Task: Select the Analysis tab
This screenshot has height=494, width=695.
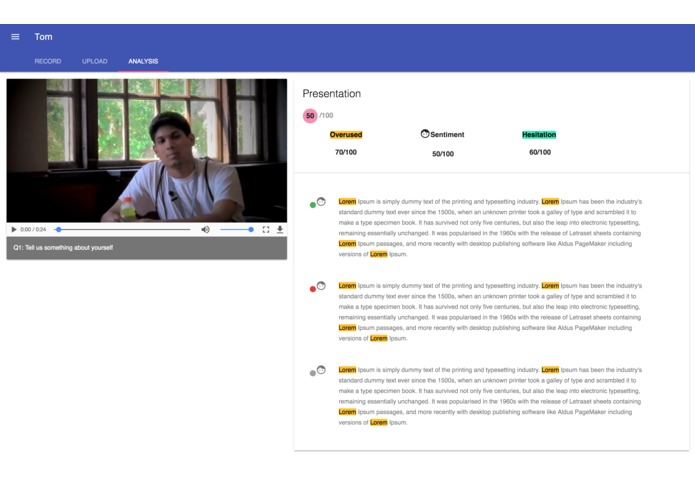Action: (143, 61)
